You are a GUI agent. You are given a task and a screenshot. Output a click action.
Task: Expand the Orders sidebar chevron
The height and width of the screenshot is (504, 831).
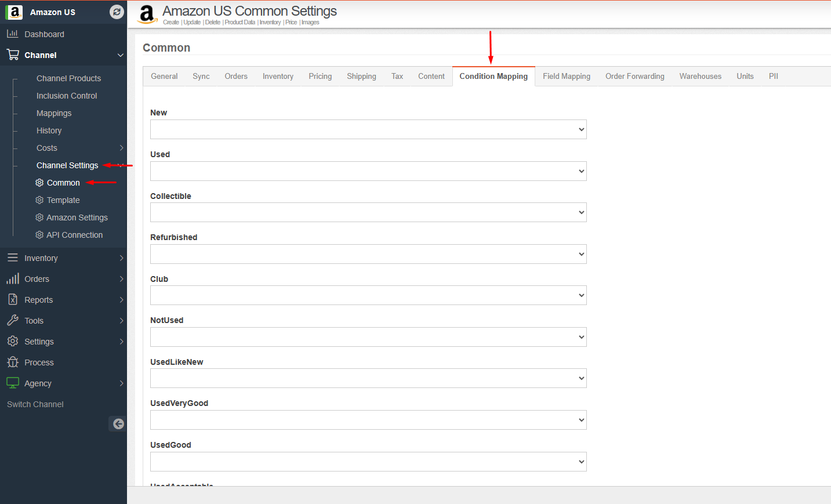coord(121,279)
